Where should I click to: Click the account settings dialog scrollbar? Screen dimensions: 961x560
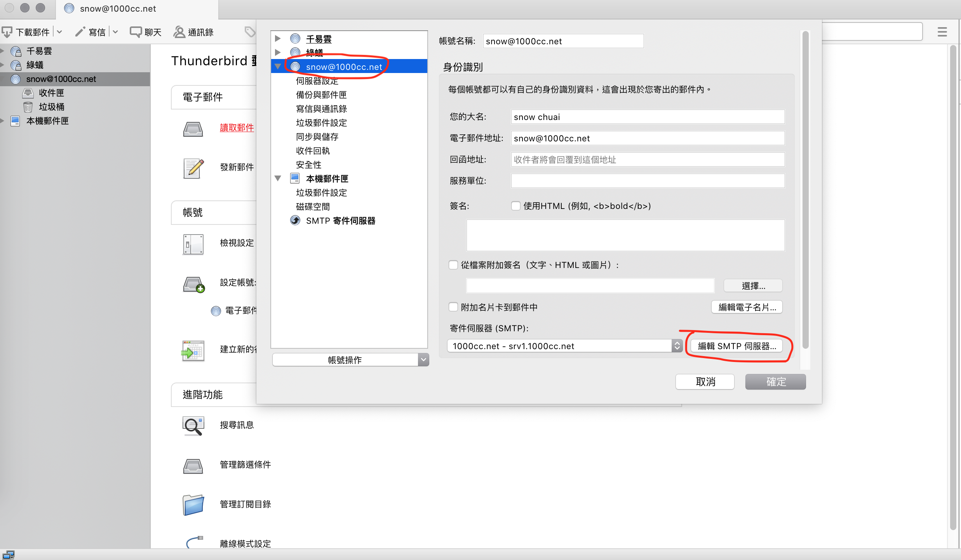[805, 190]
